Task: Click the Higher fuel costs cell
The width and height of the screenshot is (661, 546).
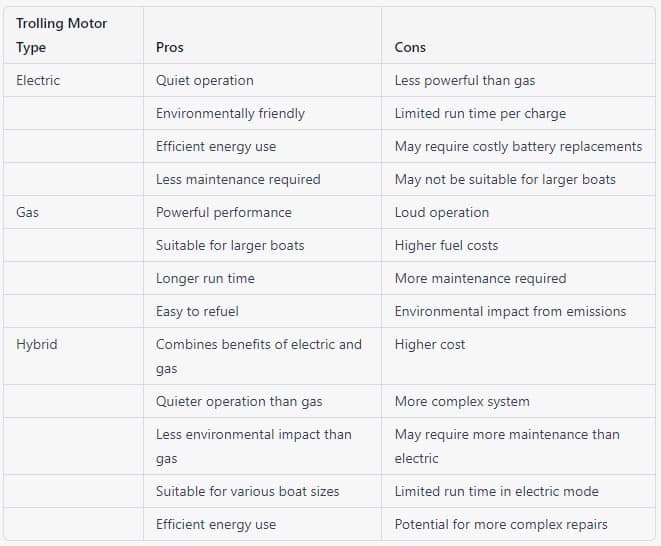Action: (x=446, y=245)
